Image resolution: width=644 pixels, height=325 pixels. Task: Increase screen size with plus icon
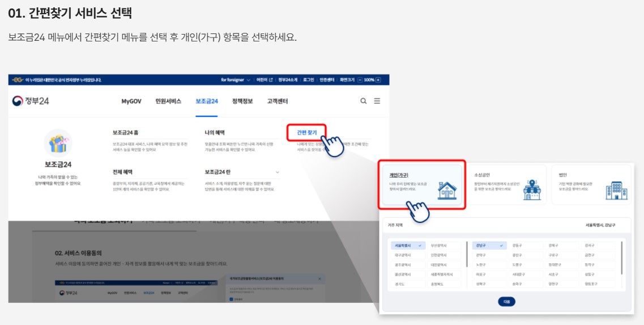[x=378, y=80]
